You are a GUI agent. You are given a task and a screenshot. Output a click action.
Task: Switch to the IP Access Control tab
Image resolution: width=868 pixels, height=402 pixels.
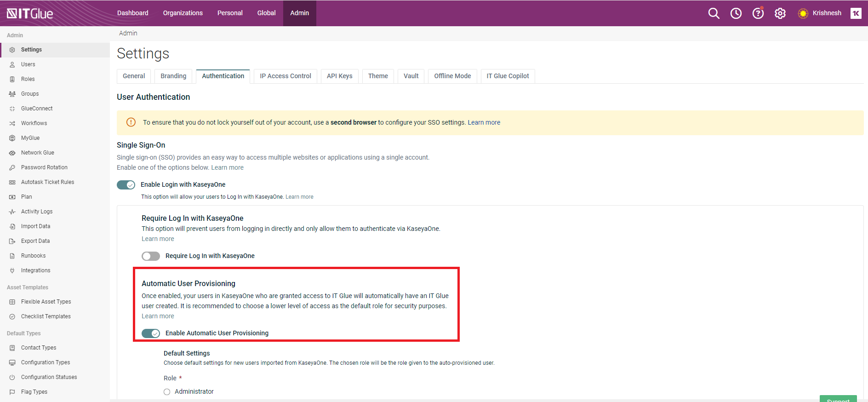286,76
